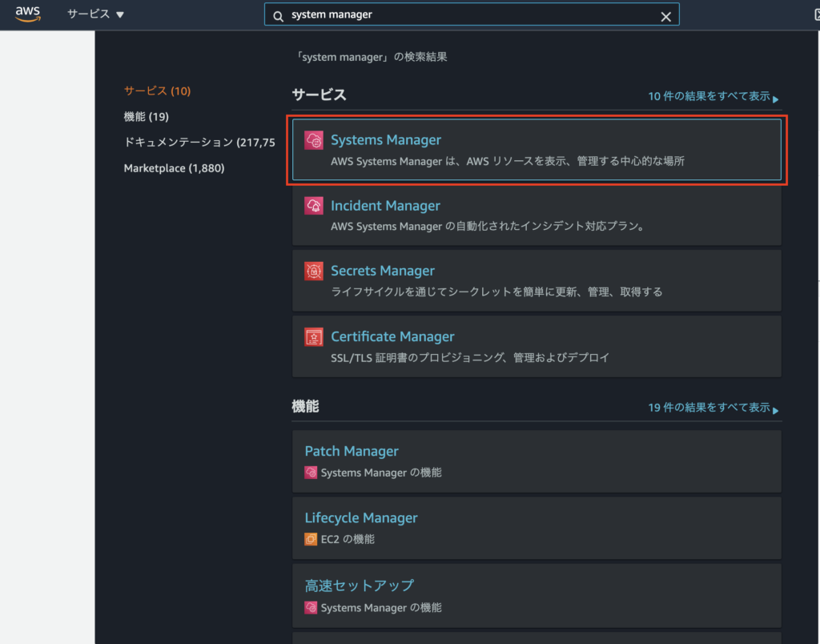
Task: Click Systems Manager icon under 高速セットアップ
Action: click(x=311, y=607)
